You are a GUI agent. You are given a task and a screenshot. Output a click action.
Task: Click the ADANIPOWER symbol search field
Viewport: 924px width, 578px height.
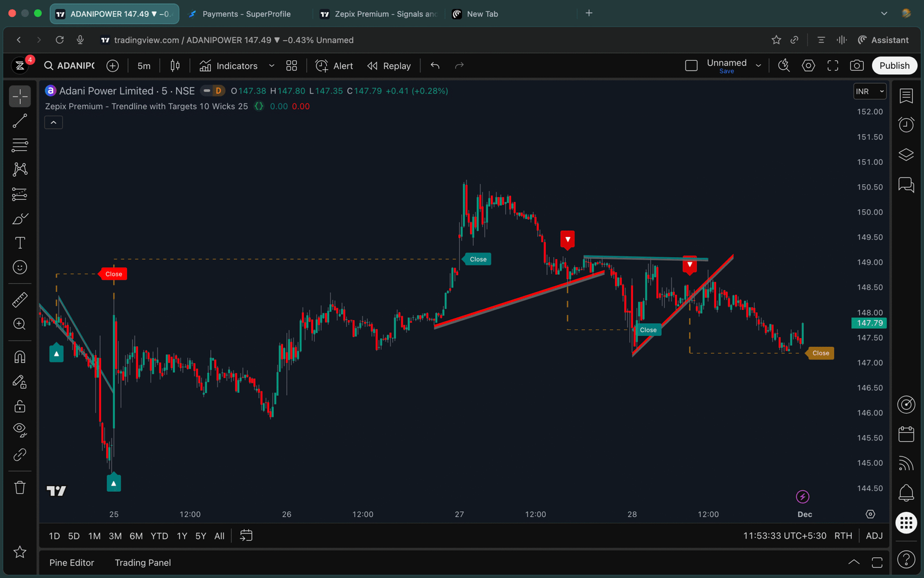[70, 66]
